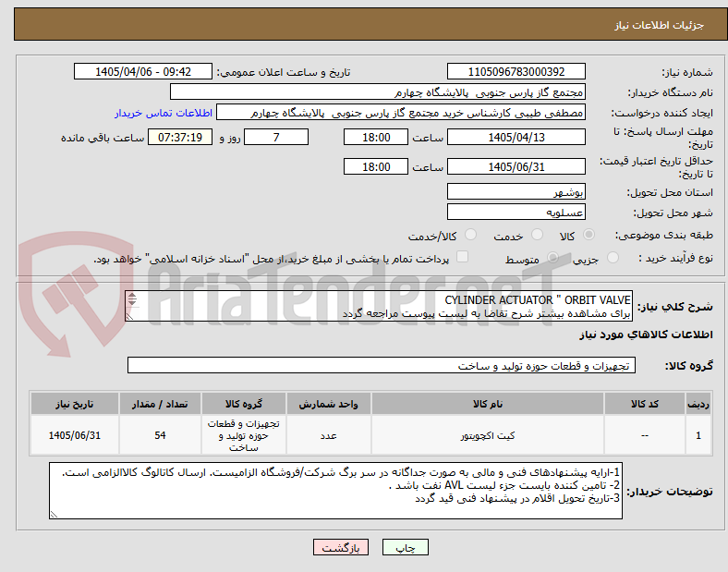Click the واحد شمارش column header
Image resolution: width=728 pixels, height=572 pixels.
[329, 404]
